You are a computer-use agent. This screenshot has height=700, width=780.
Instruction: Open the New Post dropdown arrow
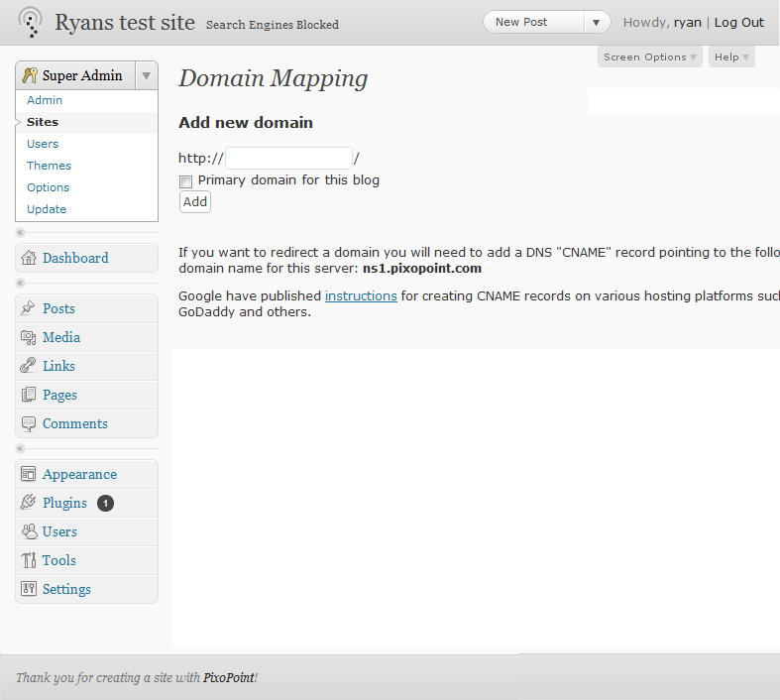[596, 23]
